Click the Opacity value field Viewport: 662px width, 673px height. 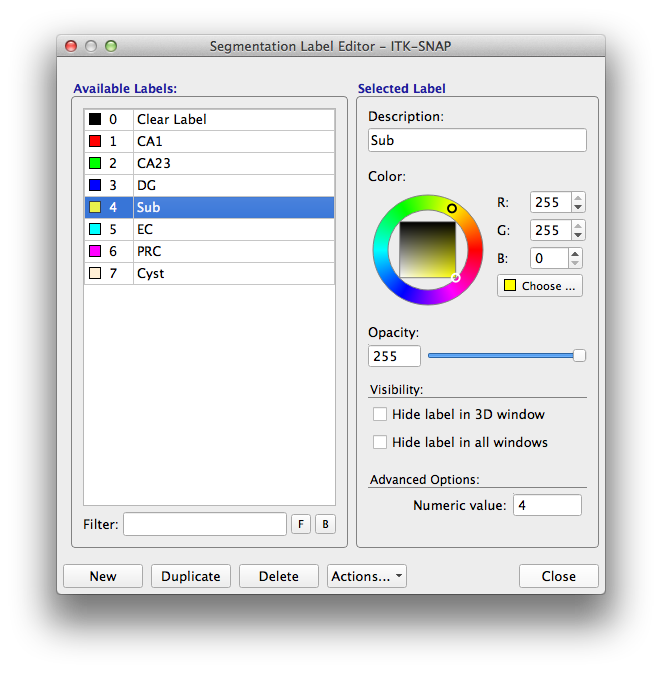pos(394,356)
